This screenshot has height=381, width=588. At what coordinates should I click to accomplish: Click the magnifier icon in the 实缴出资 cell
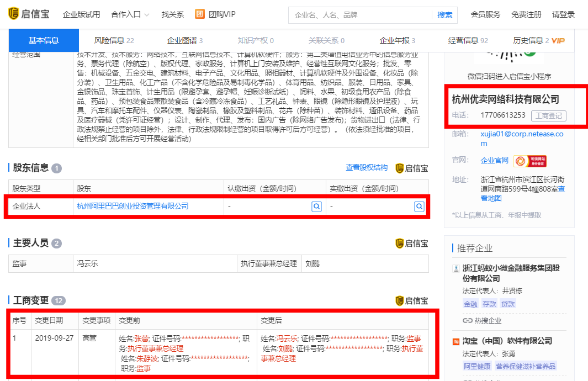pos(419,207)
